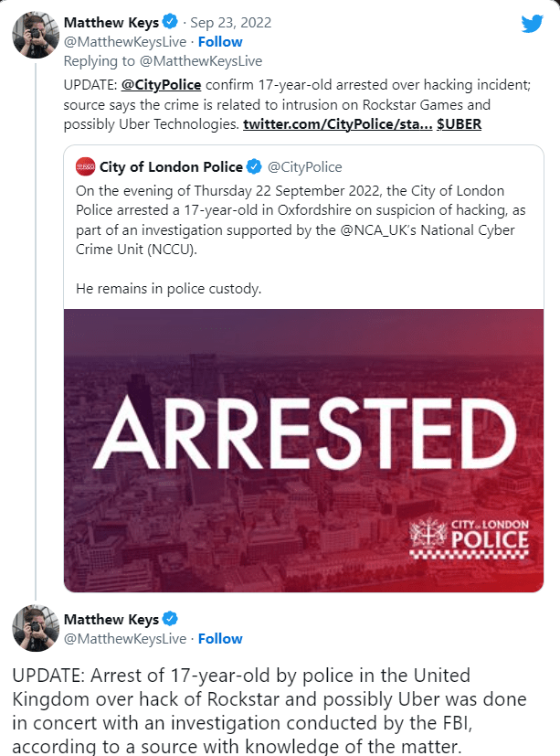Click Matthew Keys' top profile avatar

[x=36, y=35]
